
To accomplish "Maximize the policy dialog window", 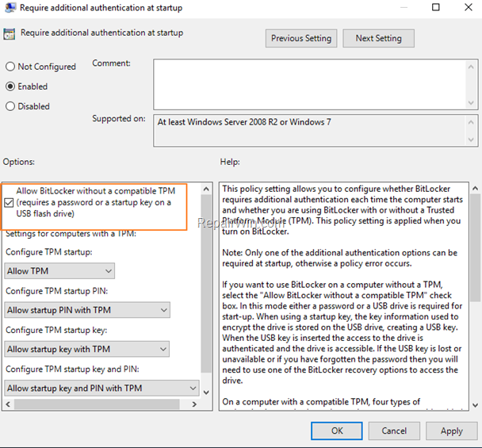I will 436,7.
